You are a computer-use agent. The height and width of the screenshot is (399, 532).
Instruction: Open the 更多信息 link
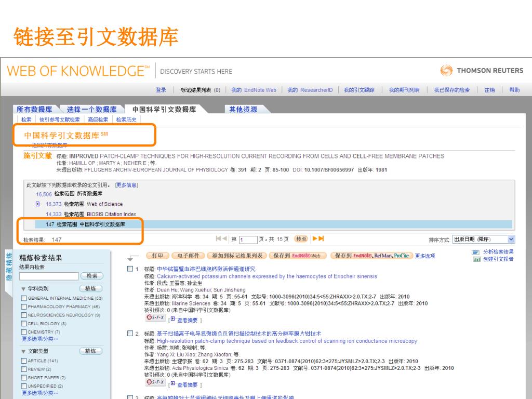coord(127,185)
